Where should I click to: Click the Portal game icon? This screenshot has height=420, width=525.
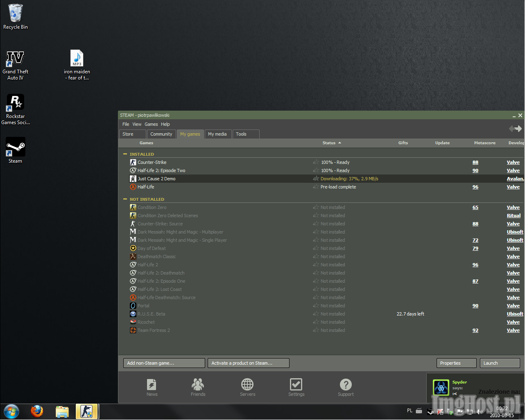coord(133,306)
